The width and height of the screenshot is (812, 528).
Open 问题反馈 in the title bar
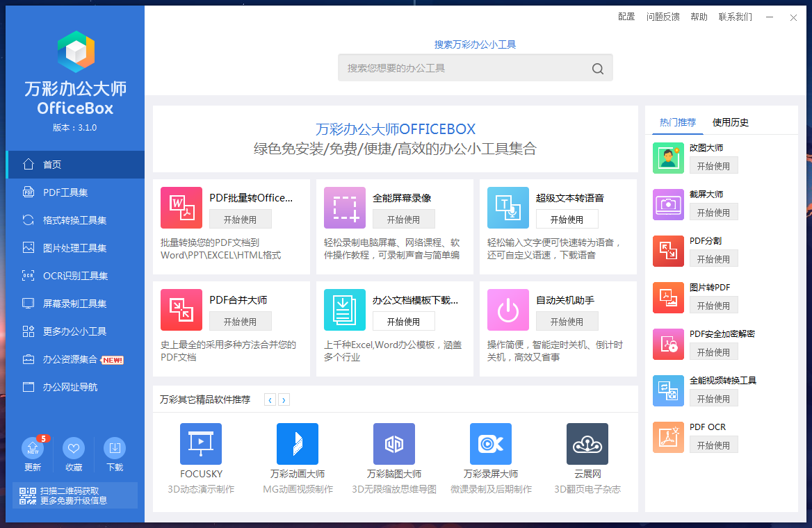pyautogui.click(x=663, y=17)
